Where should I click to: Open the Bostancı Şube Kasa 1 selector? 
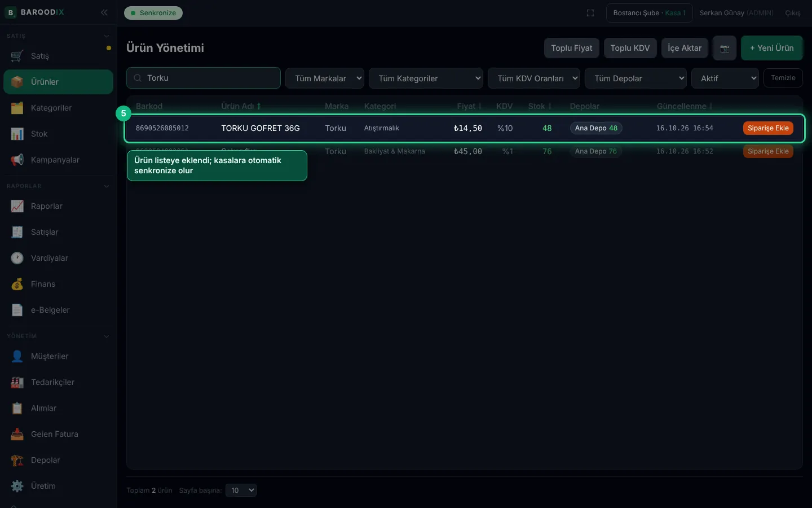(x=650, y=13)
